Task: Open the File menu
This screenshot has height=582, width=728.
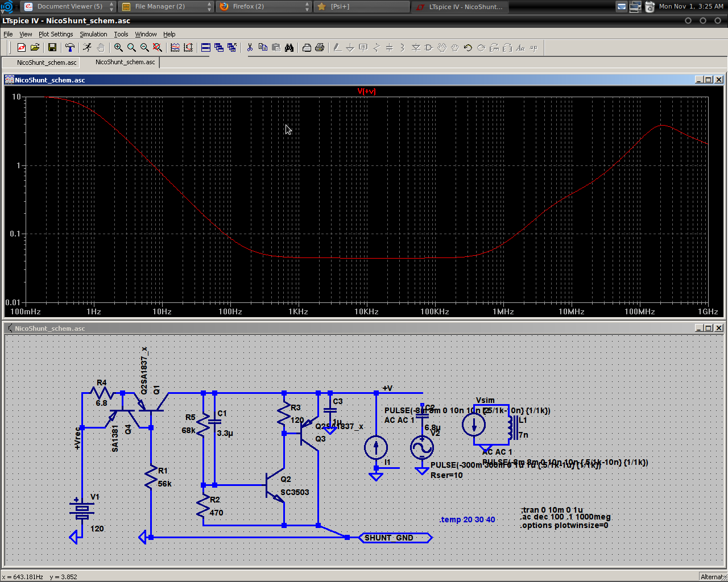Action: point(8,34)
